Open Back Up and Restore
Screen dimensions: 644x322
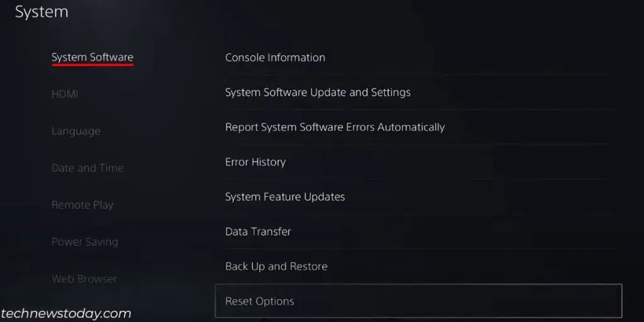click(x=276, y=266)
